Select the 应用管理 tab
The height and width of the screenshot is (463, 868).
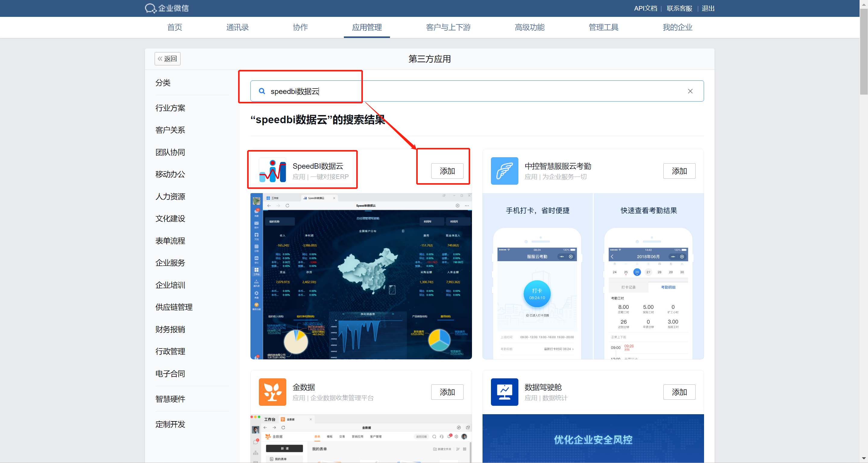point(366,27)
